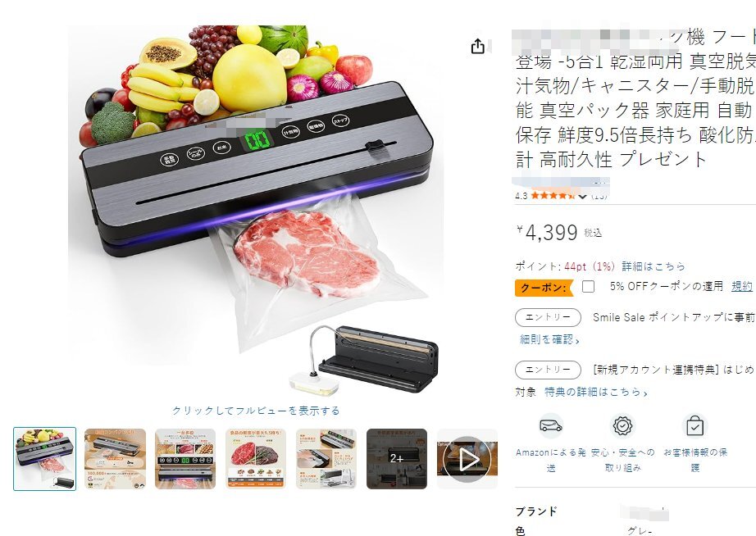
Task: Check the 5% OFF coupon checkbox
Action: coord(588,286)
